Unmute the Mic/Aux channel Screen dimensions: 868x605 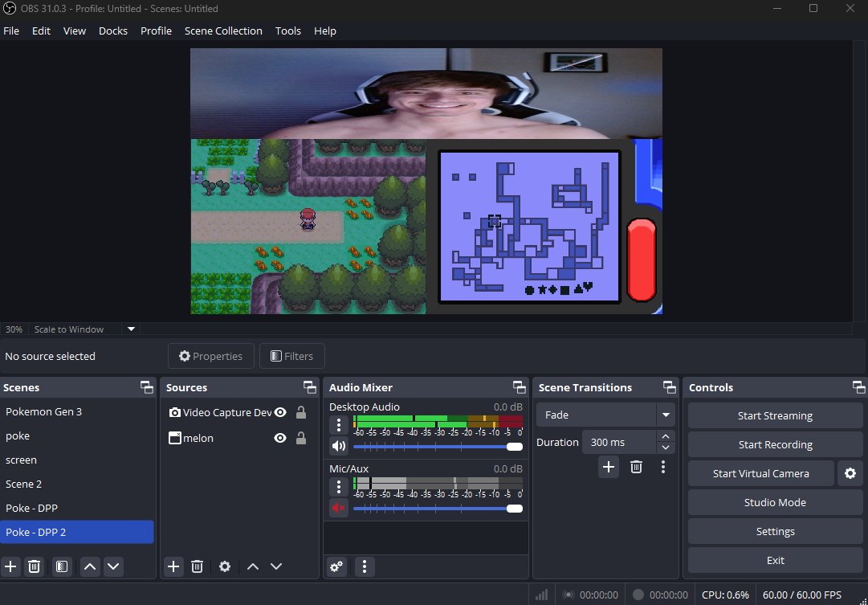339,508
